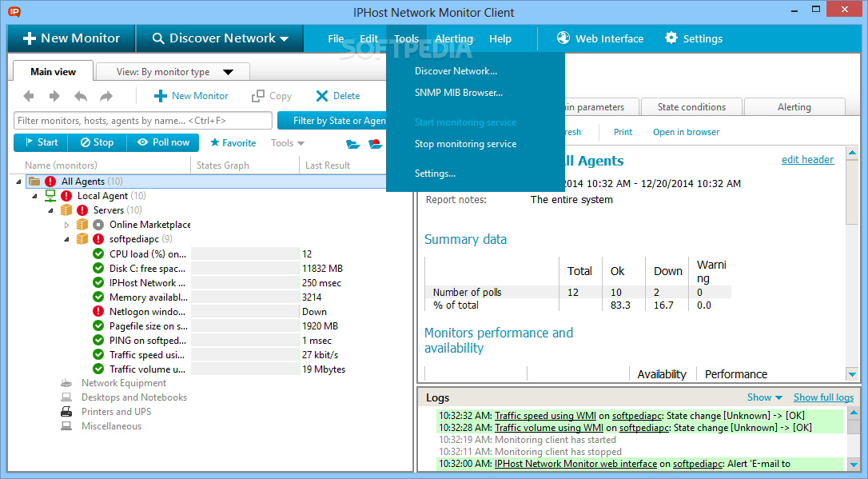The width and height of the screenshot is (868, 479).
Task: Click the Settings gear icon in top bar
Action: click(671, 38)
